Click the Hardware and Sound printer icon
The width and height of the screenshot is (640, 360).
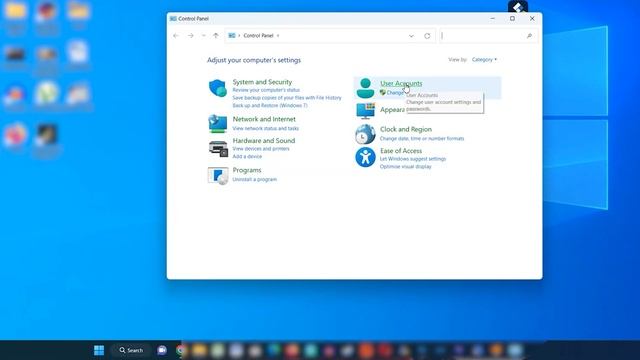tap(218, 149)
